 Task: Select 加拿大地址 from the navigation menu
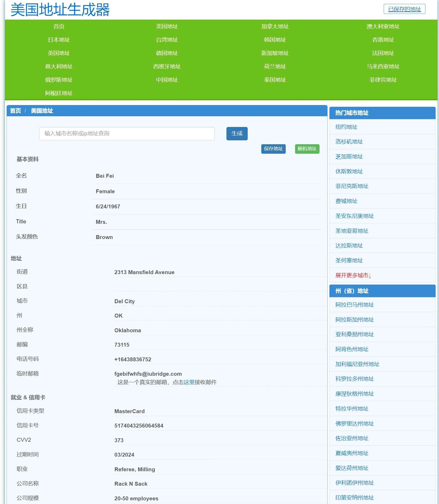coord(275,26)
